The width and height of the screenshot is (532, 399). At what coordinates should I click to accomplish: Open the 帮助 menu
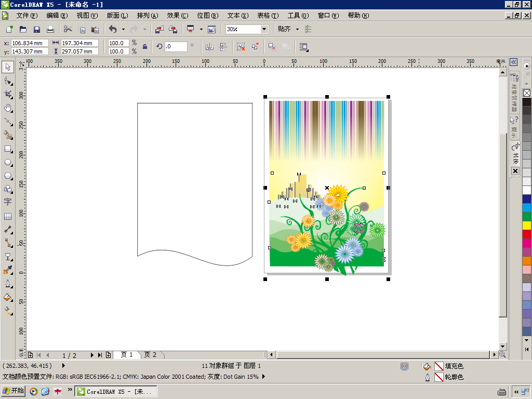358,16
